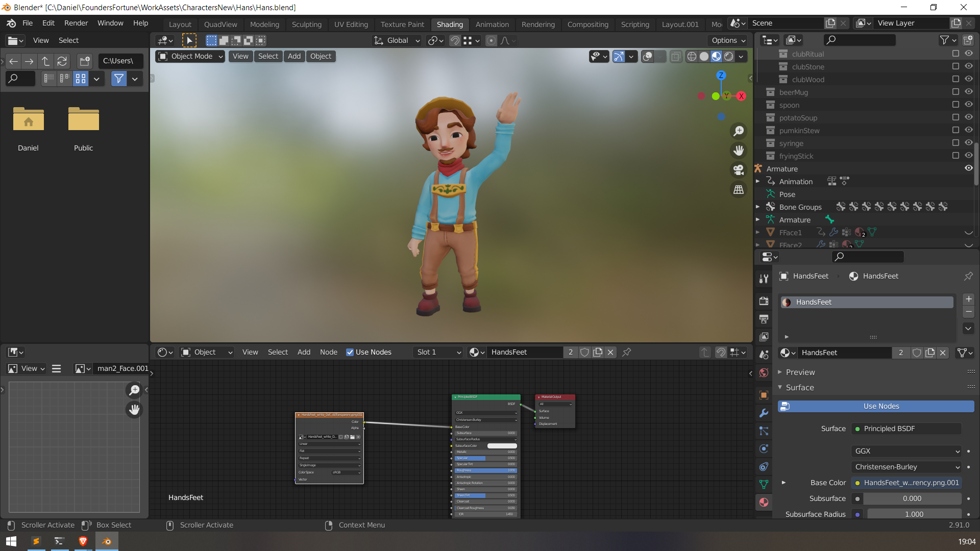Click the viewport zoom magnifier icon
The width and height of the screenshot is (980, 551).
click(x=738, y=131)
